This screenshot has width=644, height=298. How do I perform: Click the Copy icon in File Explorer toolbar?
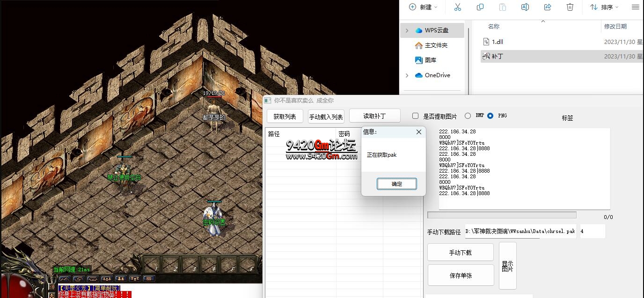480,7
